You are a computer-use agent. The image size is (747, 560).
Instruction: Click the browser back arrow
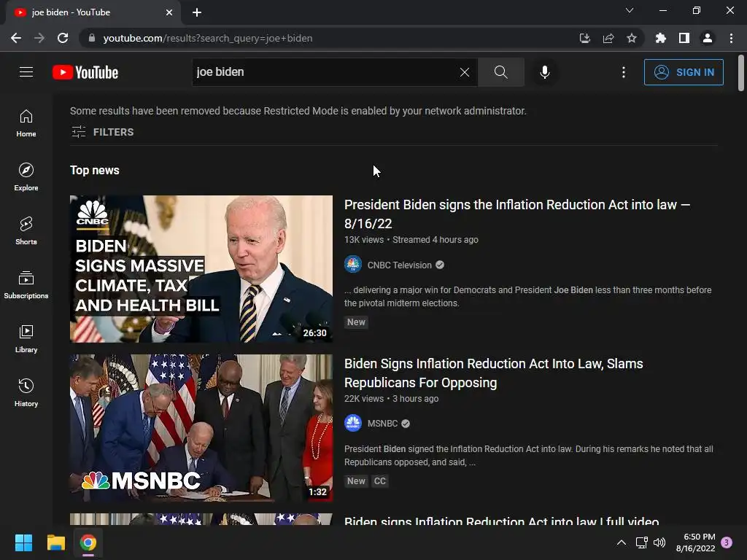pyautogui.click(x=16, y=38)
